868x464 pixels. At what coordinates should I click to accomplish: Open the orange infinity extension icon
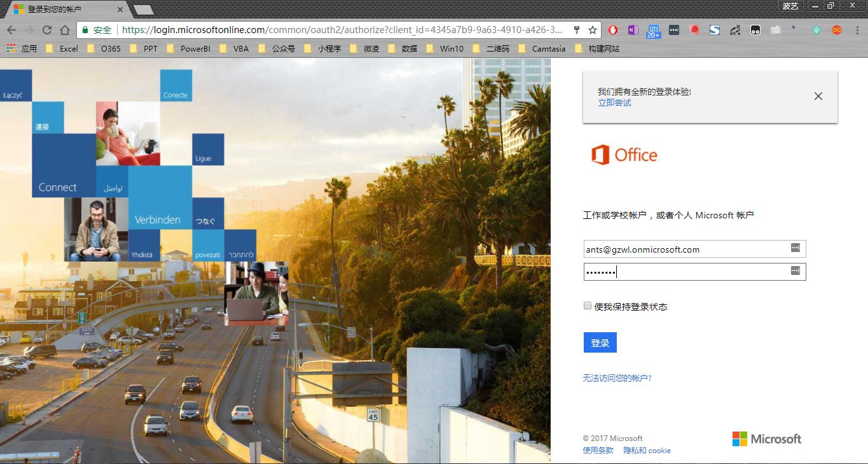837,30
